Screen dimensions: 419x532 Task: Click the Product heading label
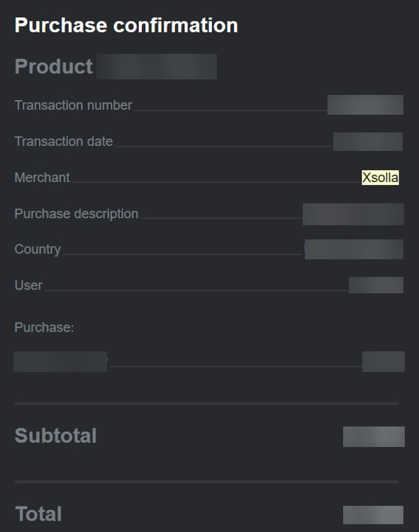pos(54,66)
